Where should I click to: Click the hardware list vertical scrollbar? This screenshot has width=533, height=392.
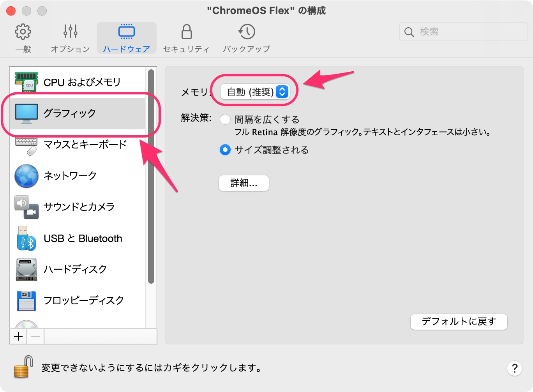click(x=151, y=177)
